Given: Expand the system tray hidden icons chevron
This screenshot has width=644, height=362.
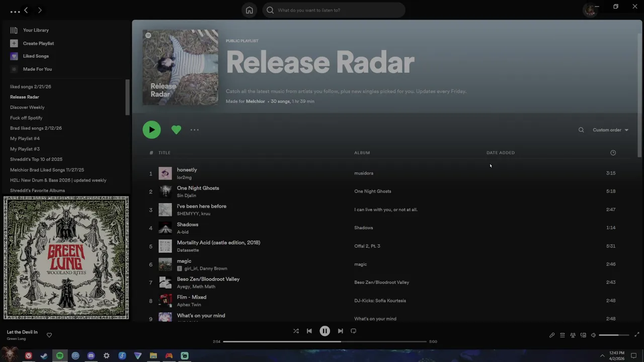Looking at the screenshot, I should click(x=602, y=356).
